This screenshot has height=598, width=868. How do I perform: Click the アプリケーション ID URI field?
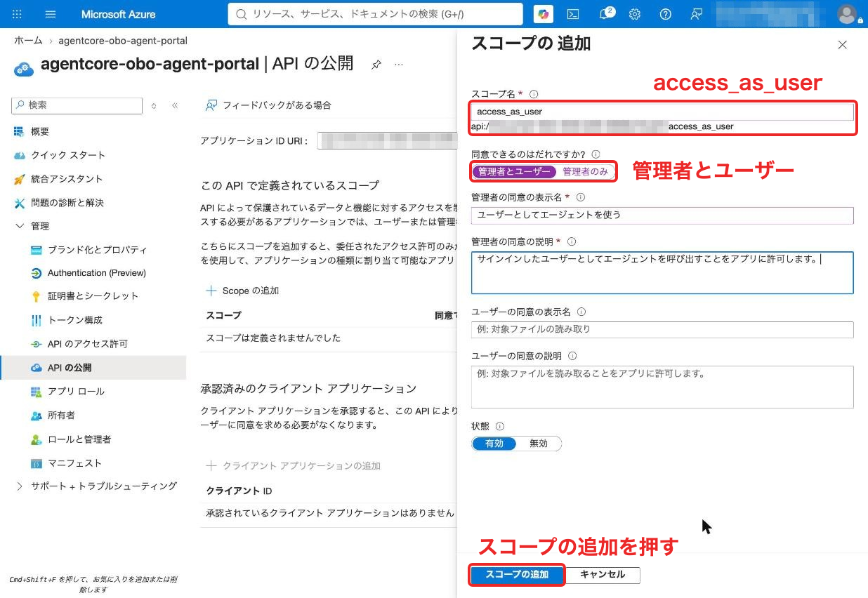point(387,140)
